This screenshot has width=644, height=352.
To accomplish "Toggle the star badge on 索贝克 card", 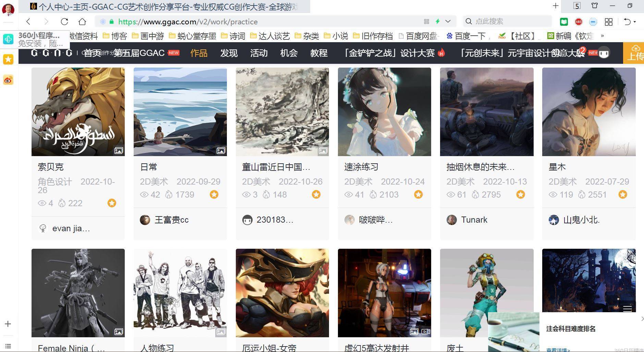I will [x=112, y=203].
